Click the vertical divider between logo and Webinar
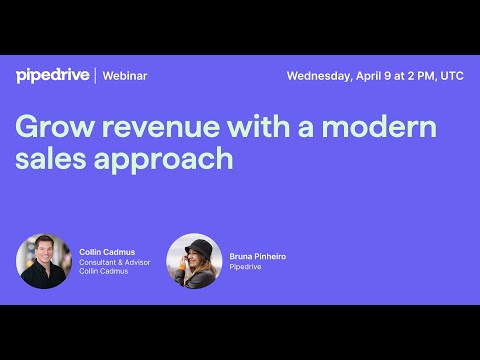The height and width of the screenshot is (360, 480). tap(96, 76)
